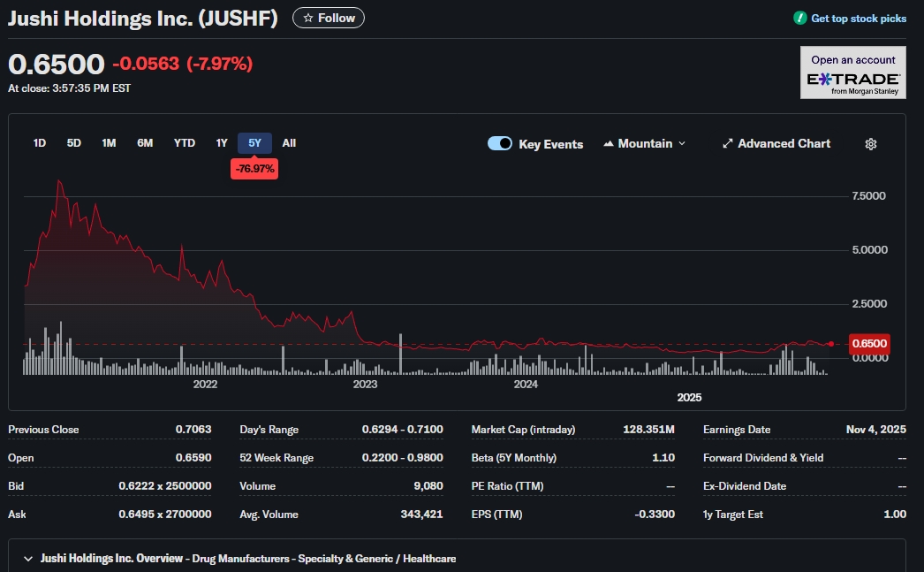Open the E*TRADE account advertisement

coord(852,72)
